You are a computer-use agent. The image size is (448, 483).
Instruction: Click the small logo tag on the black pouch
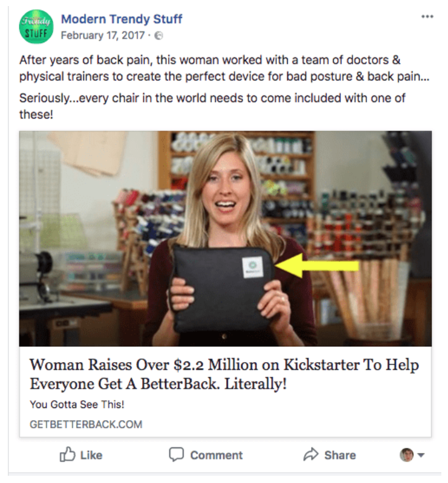(x=252, y=267)
